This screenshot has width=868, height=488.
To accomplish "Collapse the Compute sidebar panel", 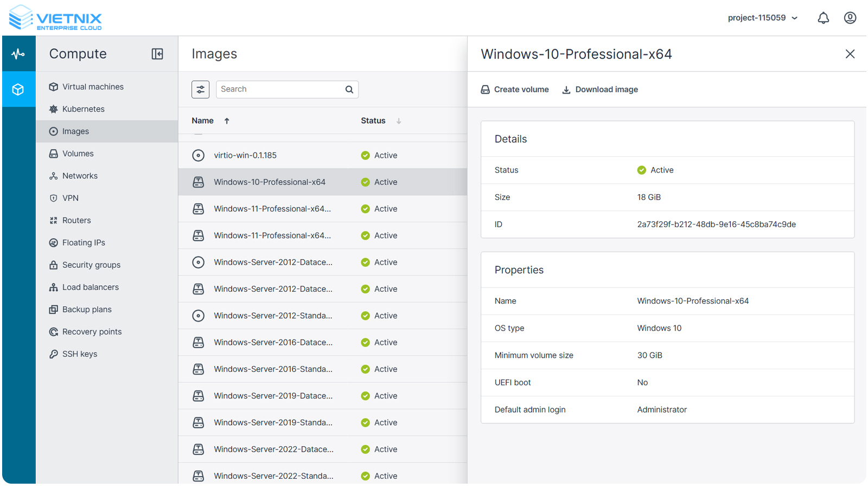I will coord(157,54).
